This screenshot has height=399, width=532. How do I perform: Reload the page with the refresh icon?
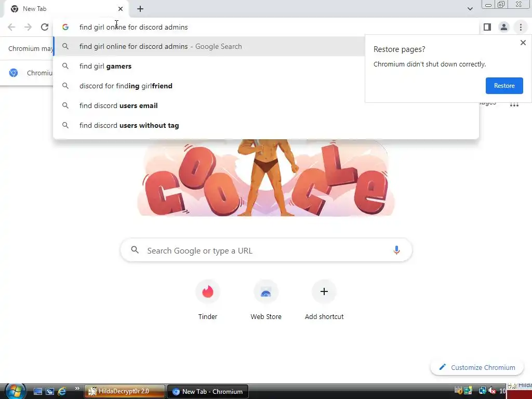45,27
